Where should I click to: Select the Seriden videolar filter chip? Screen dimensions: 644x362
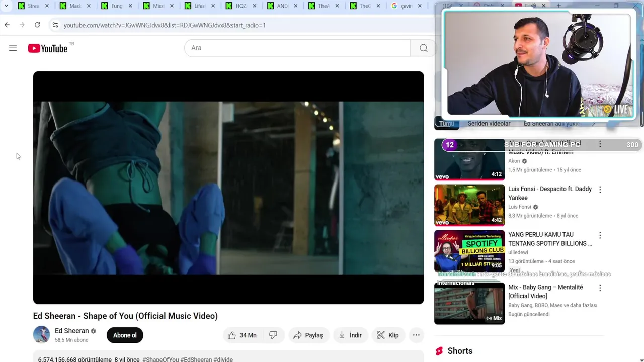pyautogui.click(x=489, y=123)
